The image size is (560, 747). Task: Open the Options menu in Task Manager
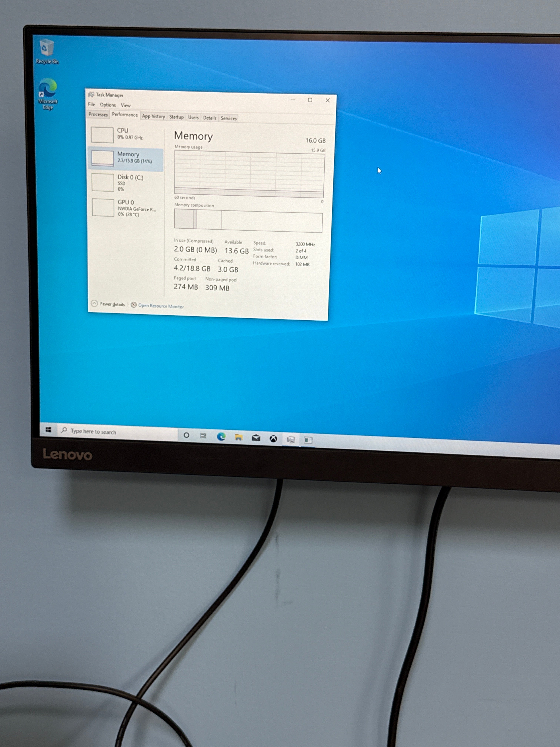pos(108,105)
